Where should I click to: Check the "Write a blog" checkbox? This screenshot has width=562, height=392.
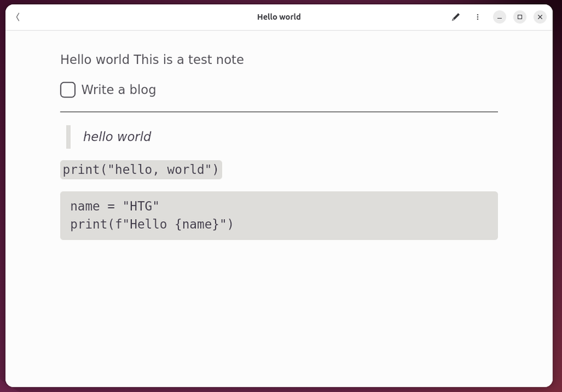[x=67, y=90]
